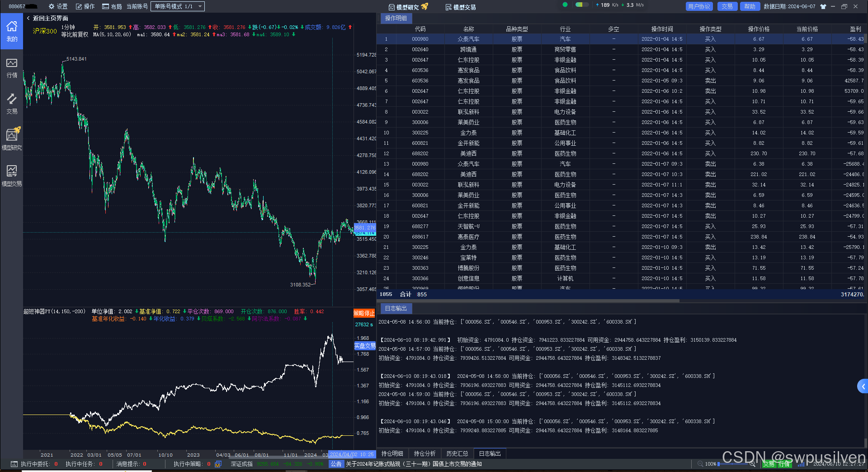Click the 等比前复权 adjustment label

click(x=75, y=34)
